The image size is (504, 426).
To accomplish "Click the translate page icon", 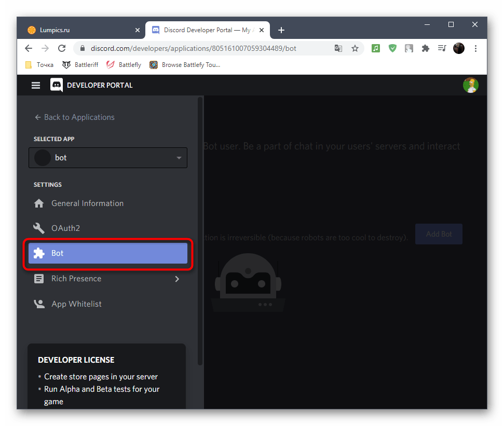I will 338,48.
